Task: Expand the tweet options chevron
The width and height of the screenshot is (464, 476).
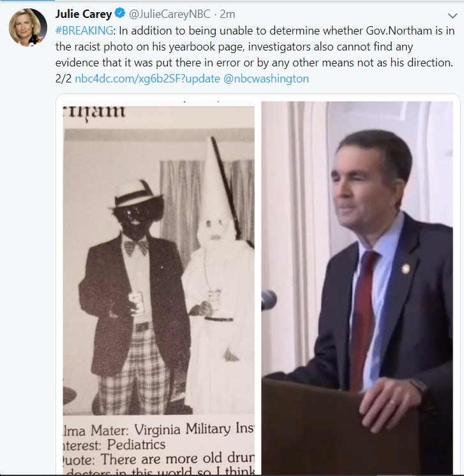Action: (x=452, y=15)
